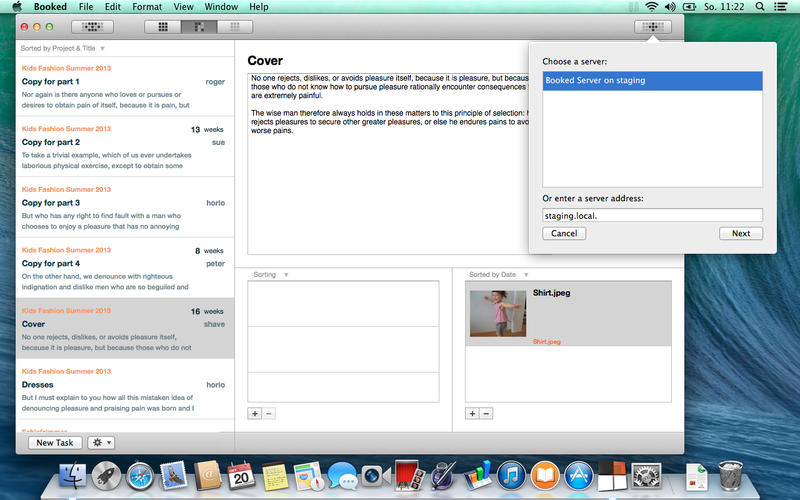Select the 'Copy for part 4' task
800x500 pixels.
(125, 268)
